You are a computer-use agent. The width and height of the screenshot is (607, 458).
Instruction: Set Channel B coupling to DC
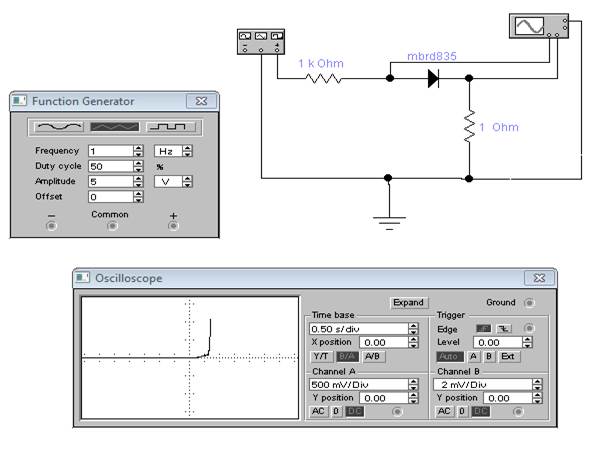[x=480, y=411]
